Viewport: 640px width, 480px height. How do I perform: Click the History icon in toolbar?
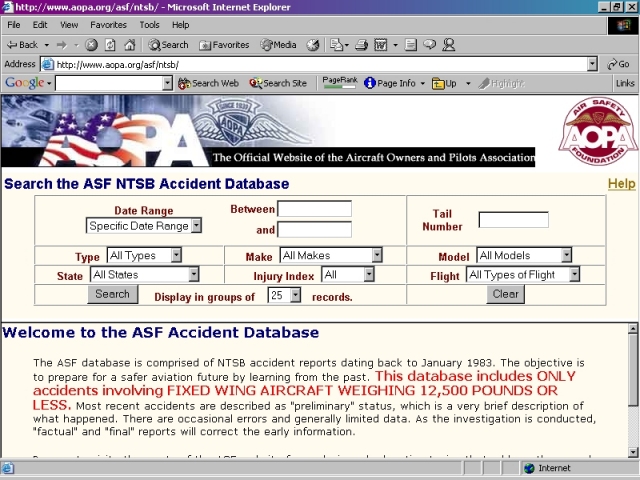point(313,45)
